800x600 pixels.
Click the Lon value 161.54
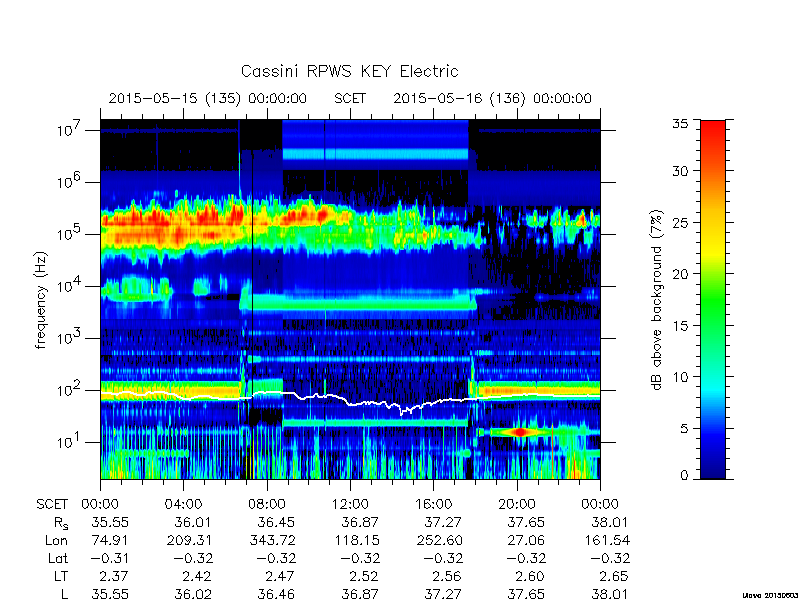[x=607, y=540]
